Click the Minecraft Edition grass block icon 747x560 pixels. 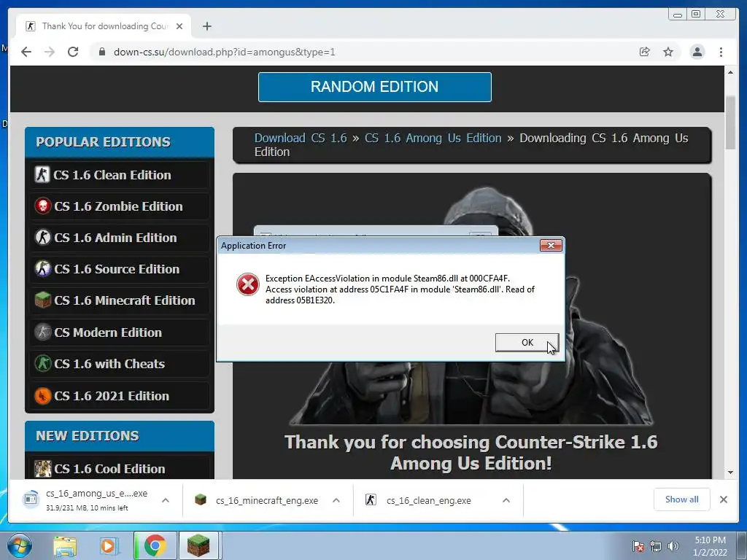[42, 300]
